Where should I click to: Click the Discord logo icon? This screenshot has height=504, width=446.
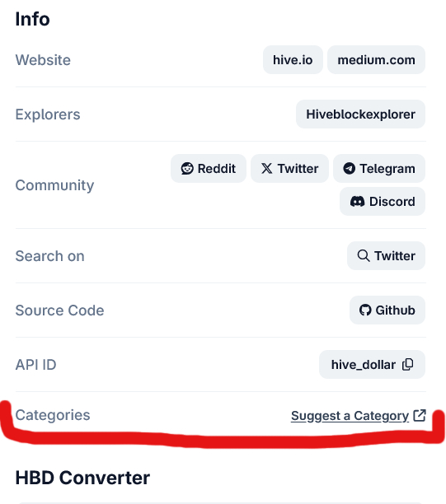(x=357, y=202)
